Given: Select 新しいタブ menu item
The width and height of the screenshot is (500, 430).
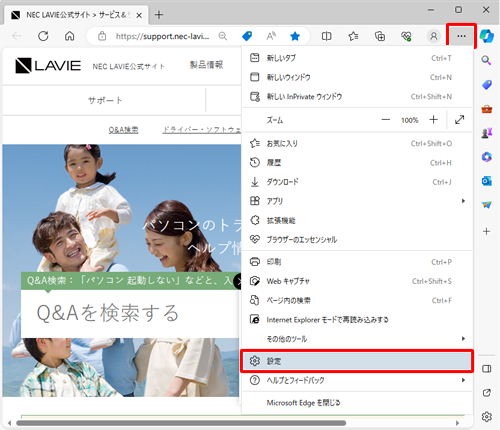Looking at the screenshot, I should point(357,58).
